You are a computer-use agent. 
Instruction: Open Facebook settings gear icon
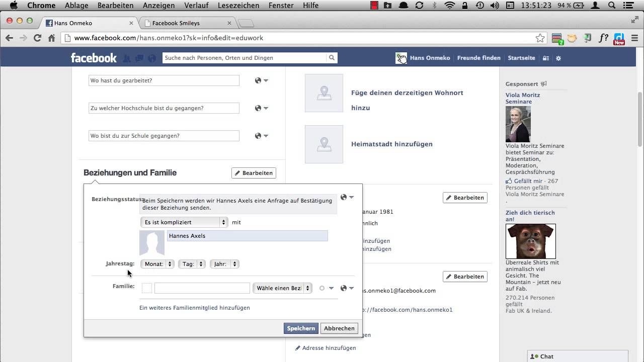558,58
